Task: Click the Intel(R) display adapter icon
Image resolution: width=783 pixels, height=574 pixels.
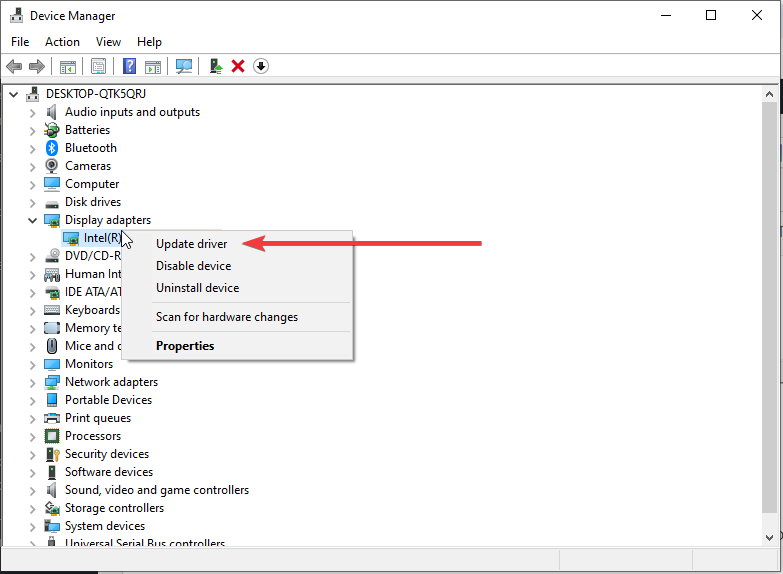Action: coord(71,238)
